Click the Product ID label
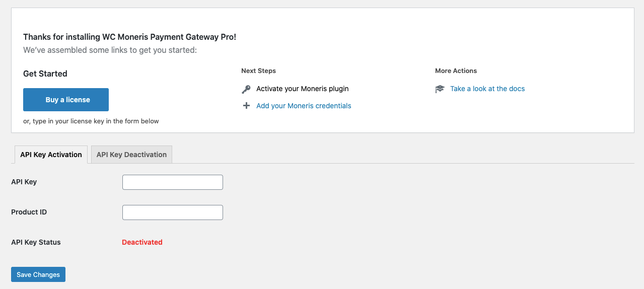 point(29,212)
